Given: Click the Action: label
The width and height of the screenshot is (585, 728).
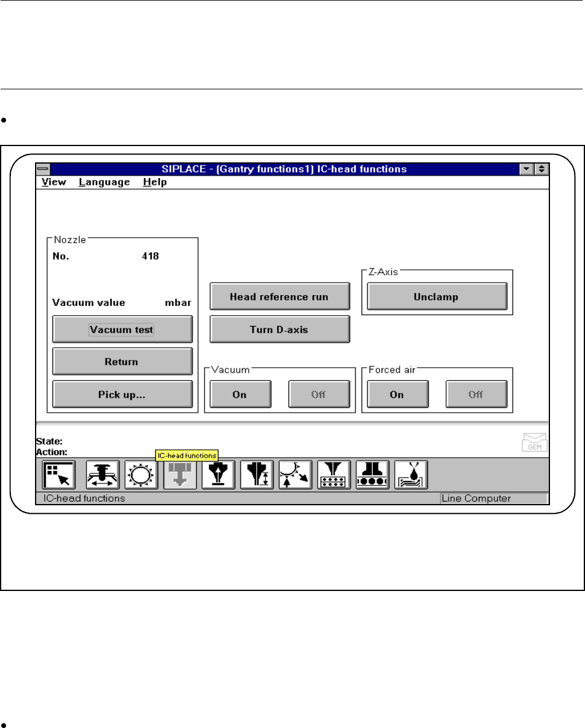Looking at the screenshot, I should [x=52, y=452].
